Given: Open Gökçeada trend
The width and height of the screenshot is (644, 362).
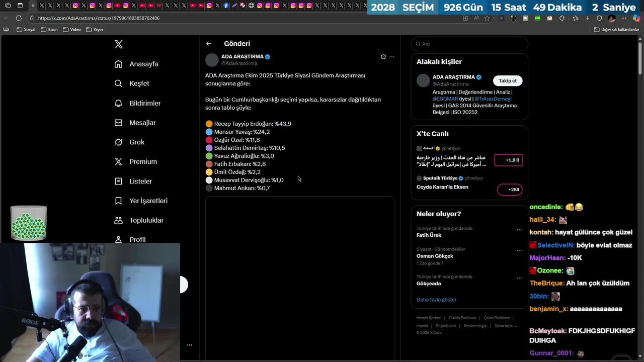Looking at the screenshot, I should (429, 284).
